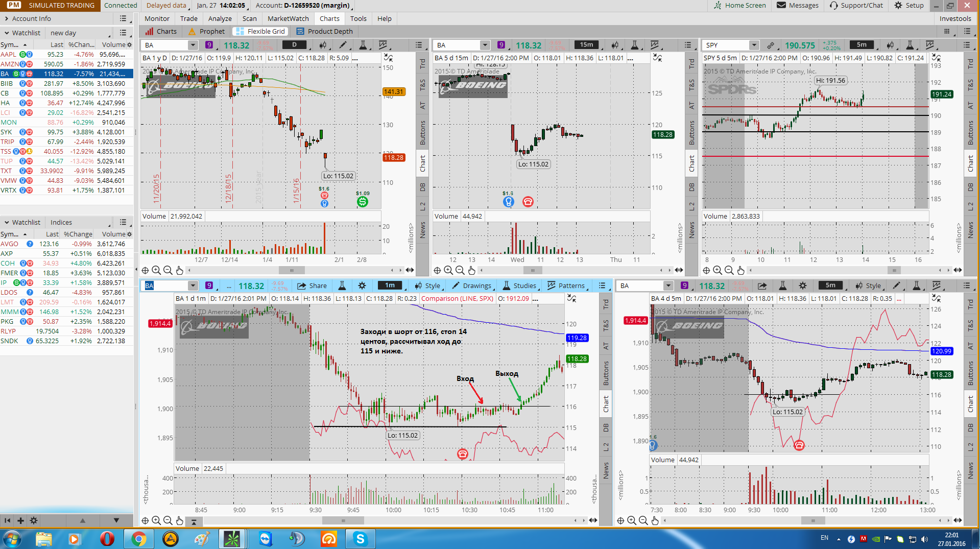Click pencil drawing icon on BA daily chart
This screenshot has width=980, height=549.
click(x=343, y=45)
